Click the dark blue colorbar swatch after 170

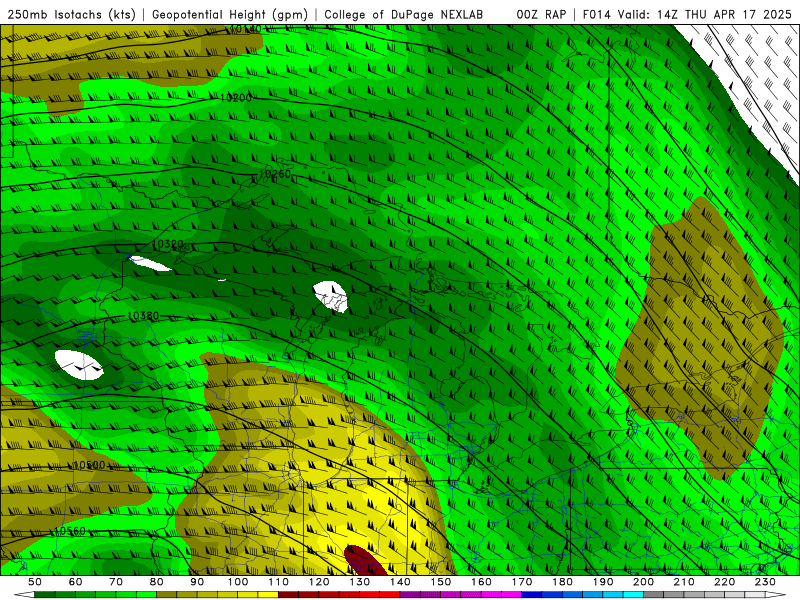coord(532,595)
